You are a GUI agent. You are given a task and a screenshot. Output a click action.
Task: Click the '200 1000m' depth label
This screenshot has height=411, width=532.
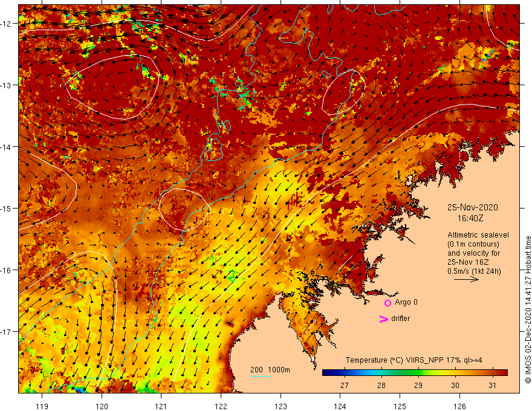[270, 370]
